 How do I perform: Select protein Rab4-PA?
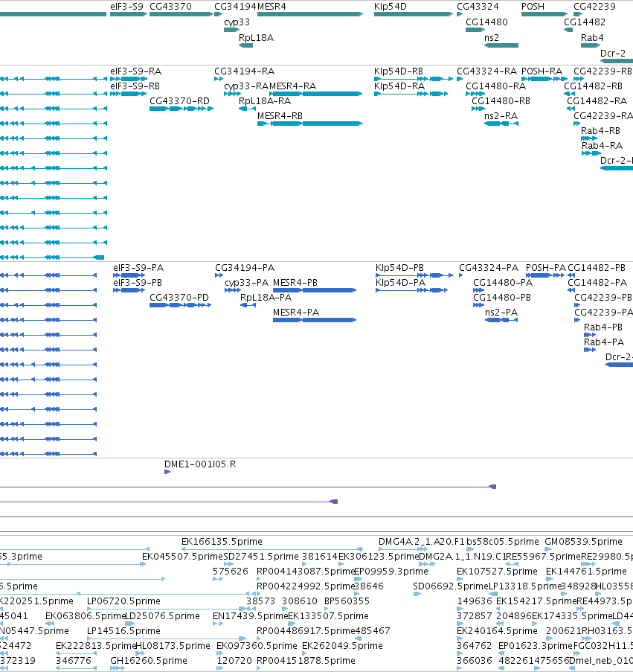tap(590, 350)
